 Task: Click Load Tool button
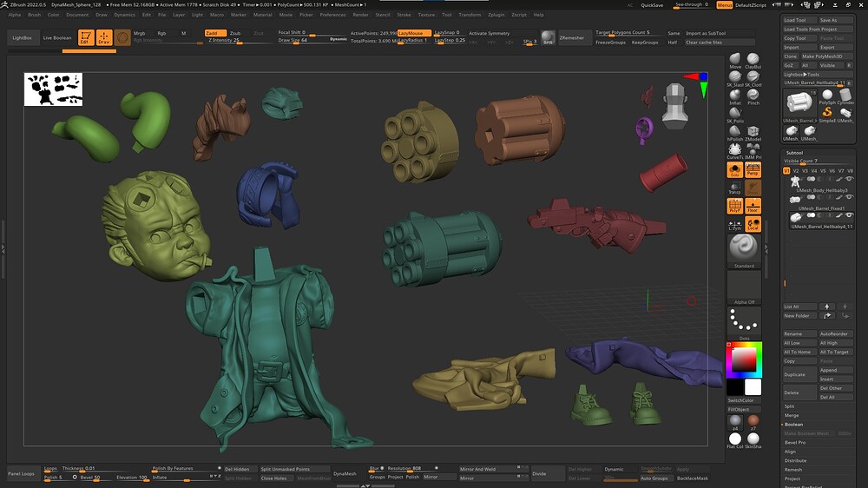[799, 20]
